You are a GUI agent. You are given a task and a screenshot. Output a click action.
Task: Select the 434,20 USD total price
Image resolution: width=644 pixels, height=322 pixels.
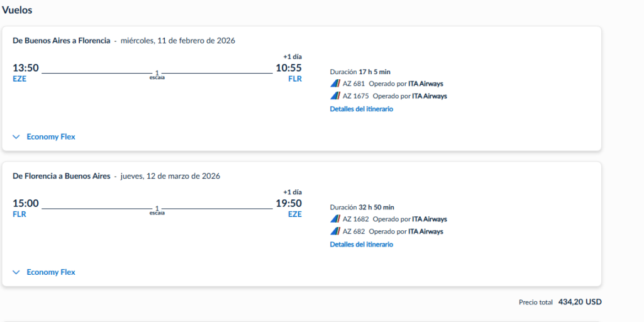pos(579,302)
